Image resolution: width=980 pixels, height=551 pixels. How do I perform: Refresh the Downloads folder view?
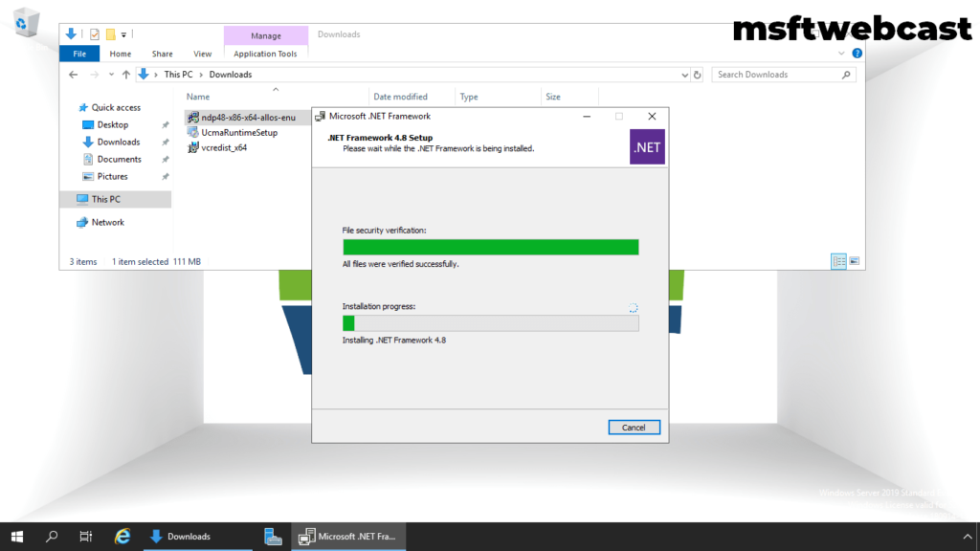(x=698, y=75)
